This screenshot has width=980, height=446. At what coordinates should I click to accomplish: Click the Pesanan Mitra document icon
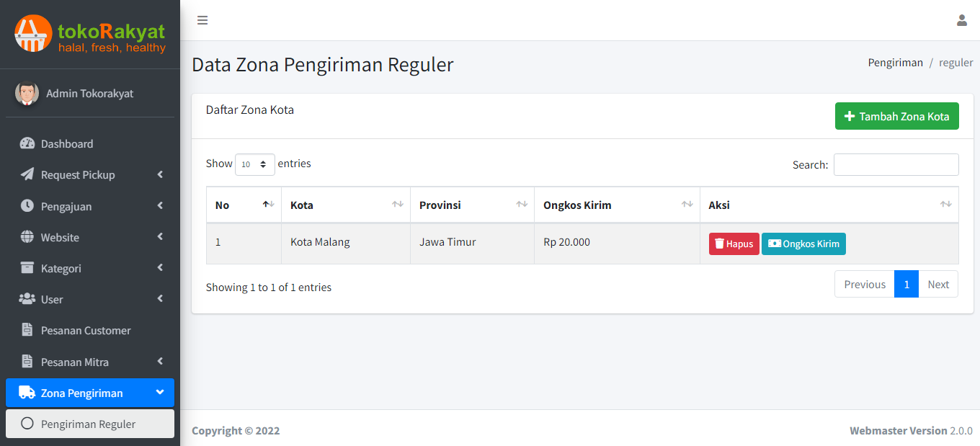tap(27, 362)
